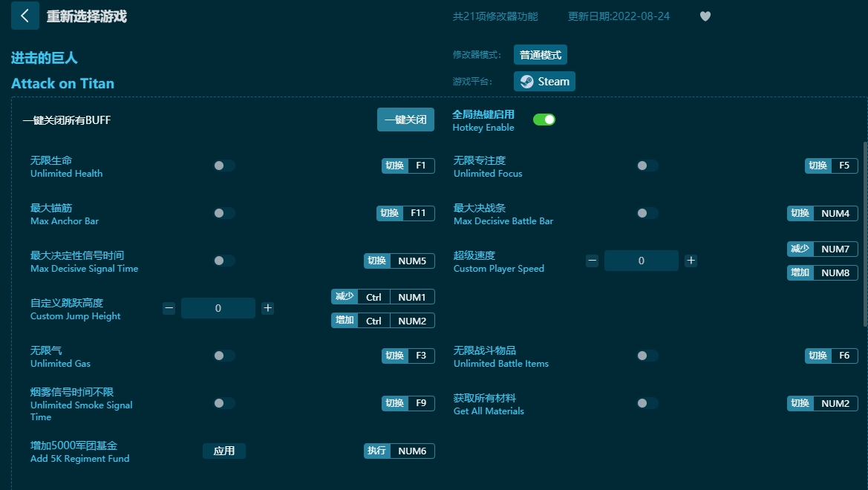Choose the Steam platform button
868x490 pixels.
tap(545, 82)
